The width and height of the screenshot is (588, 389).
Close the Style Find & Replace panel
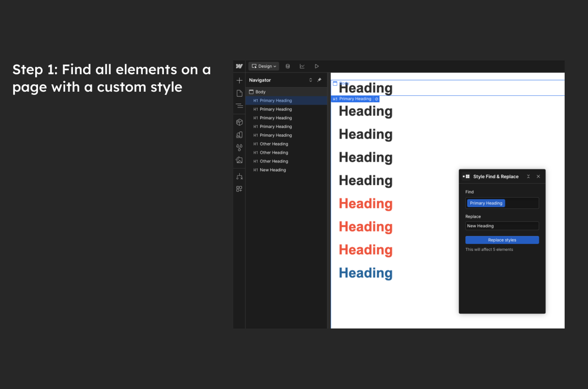click(538, 176)
